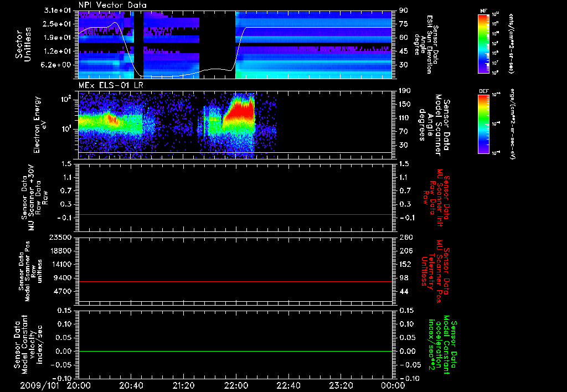Click the 'ESH Sun Elevation Angle' axis label
567x392 pixels.
point(427,44)
